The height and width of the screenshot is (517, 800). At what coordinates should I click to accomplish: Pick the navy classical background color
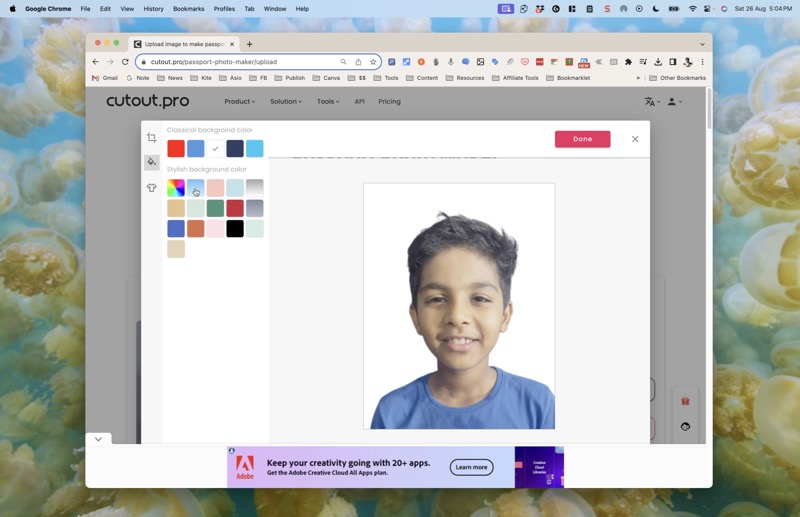click(235, 149)
